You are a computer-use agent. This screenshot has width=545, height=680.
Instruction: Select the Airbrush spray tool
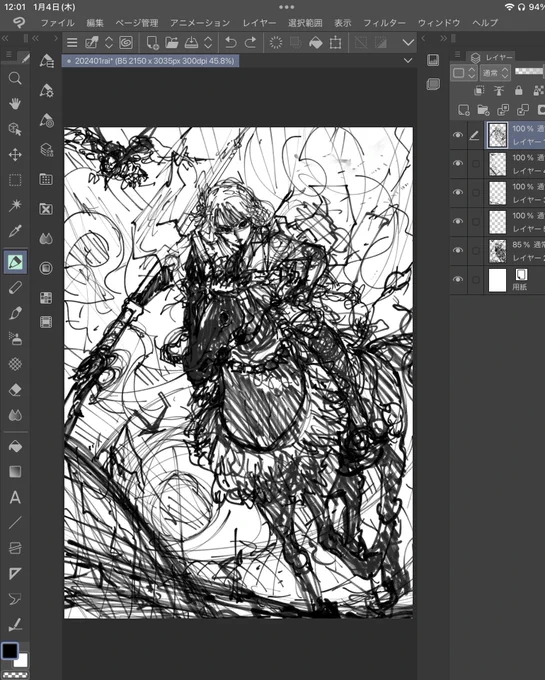tap(15, 339)
